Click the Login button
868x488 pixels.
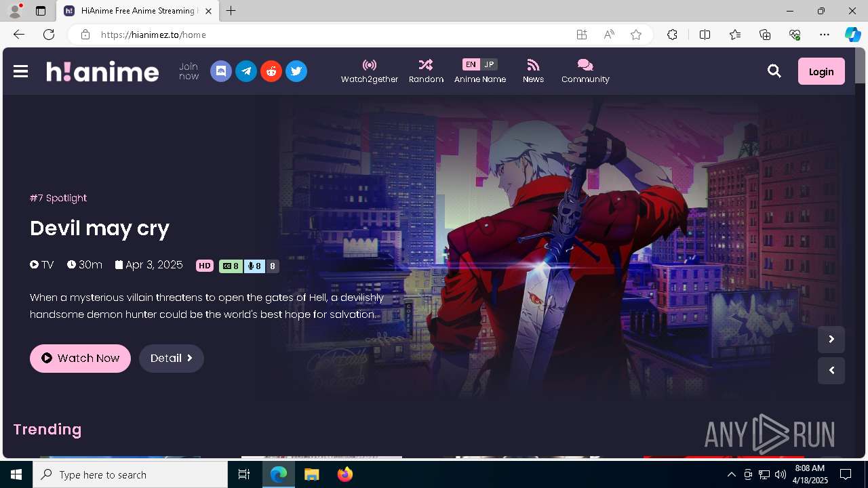(821, 71)
